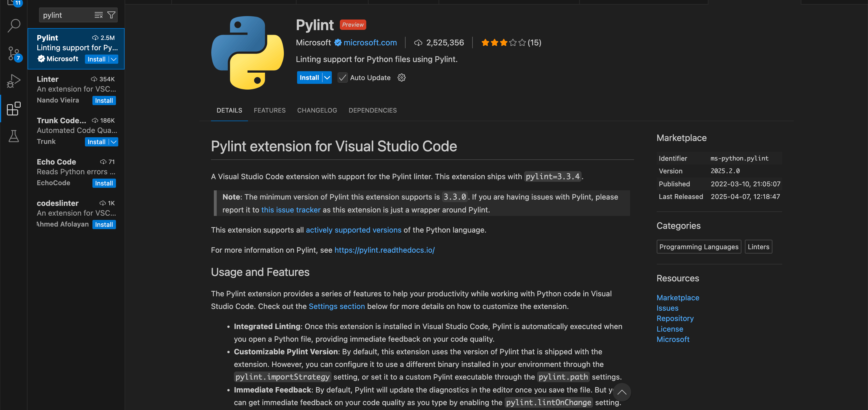Click the identifier value ms-python.pylint
The image size is (868, 410).
pyautogui.click(x=739, y=158)
